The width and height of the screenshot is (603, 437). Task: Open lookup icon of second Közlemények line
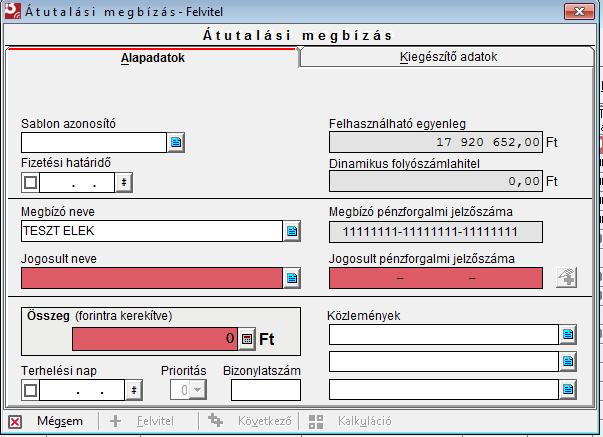[x=568, y=361]
